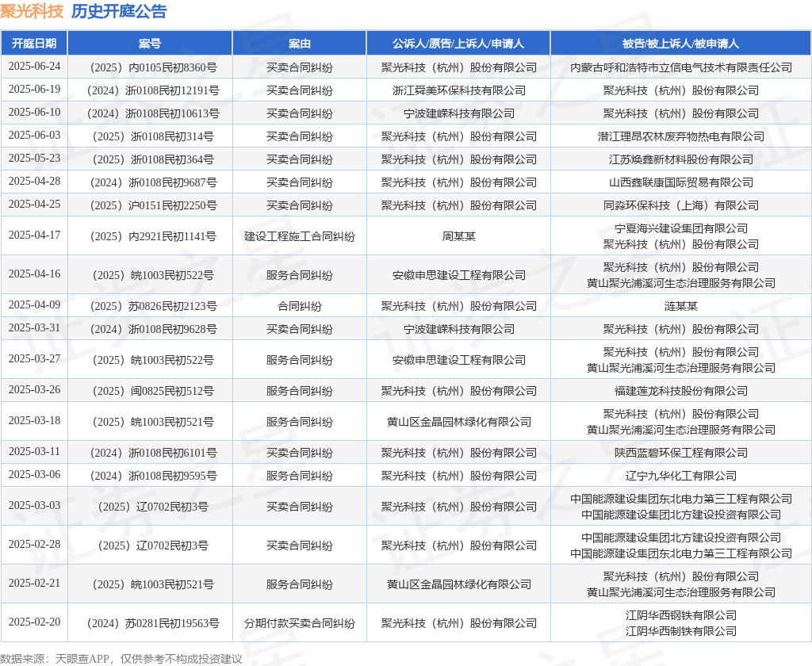Click the 天眼查APP data source footnote
Image resolution: width=812 pixels, height=666 pixels.
pos(121,659)
